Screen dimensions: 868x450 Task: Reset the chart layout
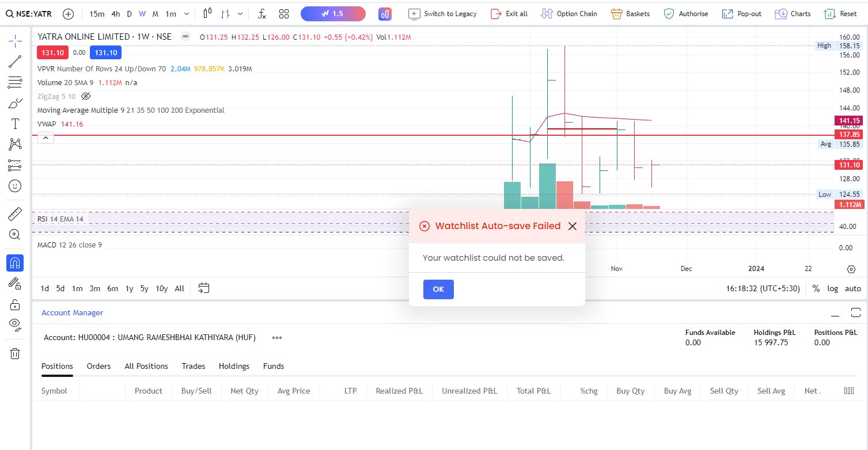[x=840, y=14]
